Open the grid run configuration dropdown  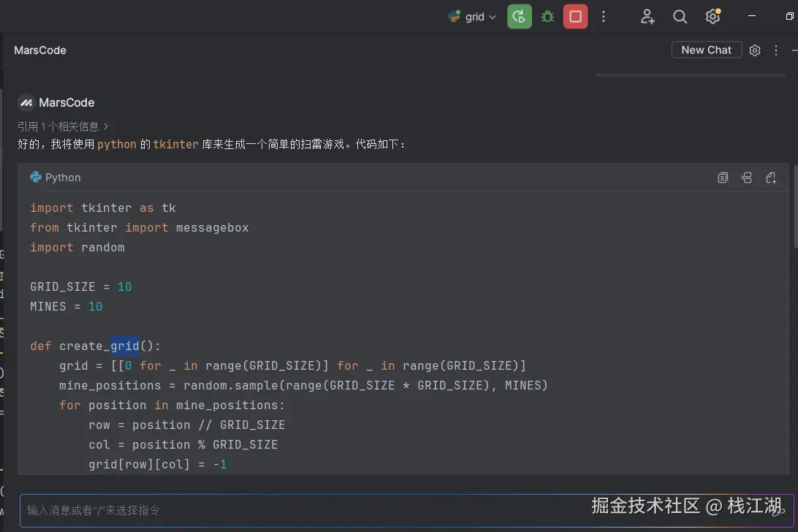pos(472,17)
